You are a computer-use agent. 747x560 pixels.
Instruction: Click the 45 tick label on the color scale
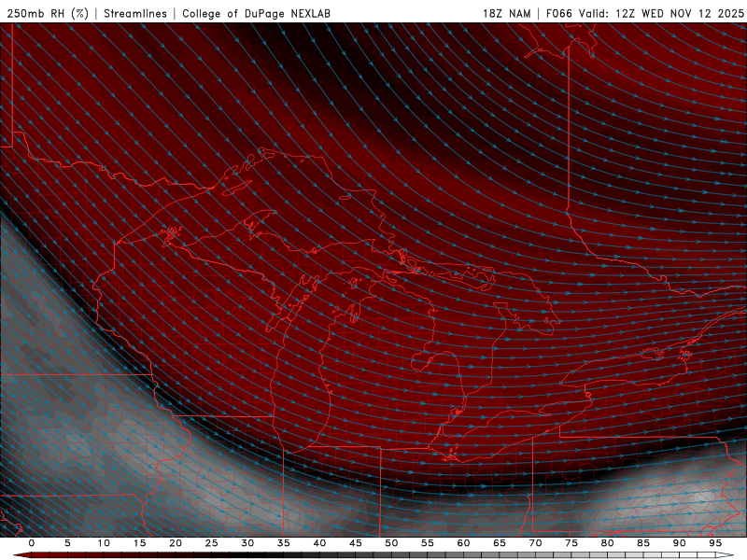pos(356,543)
